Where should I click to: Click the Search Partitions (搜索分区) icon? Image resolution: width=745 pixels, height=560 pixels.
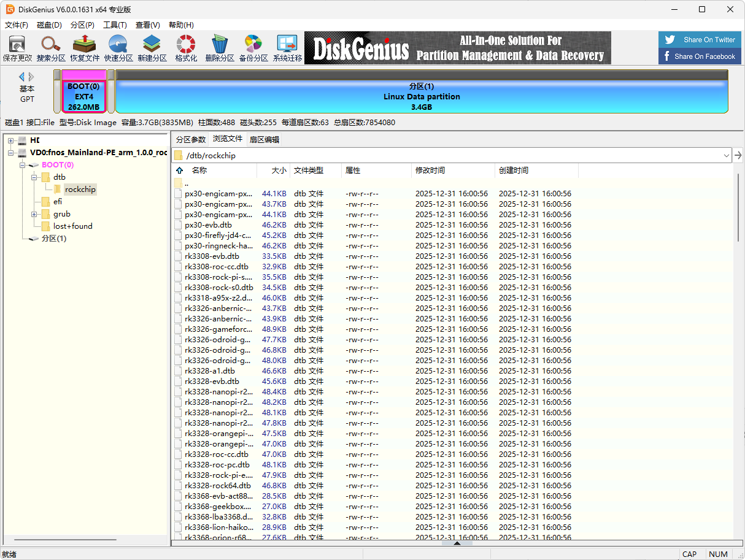51,48
